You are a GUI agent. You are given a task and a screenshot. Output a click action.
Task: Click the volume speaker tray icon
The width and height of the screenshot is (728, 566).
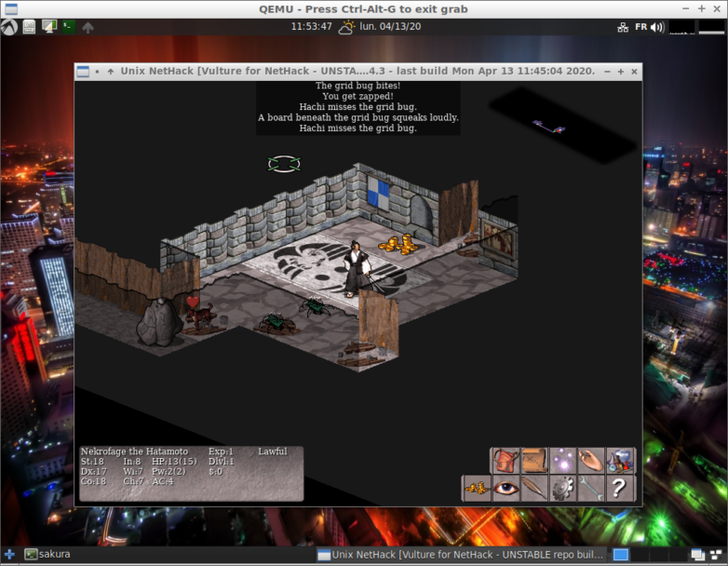657,27
